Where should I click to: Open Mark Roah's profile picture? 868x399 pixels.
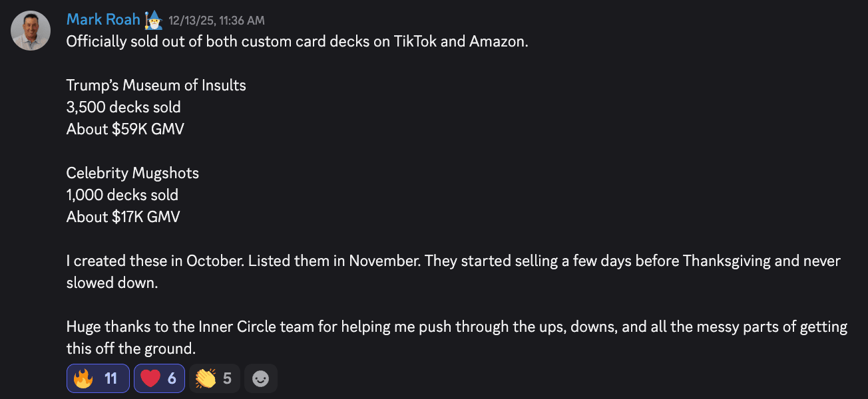pyautogui.click(x=31, y=31)
